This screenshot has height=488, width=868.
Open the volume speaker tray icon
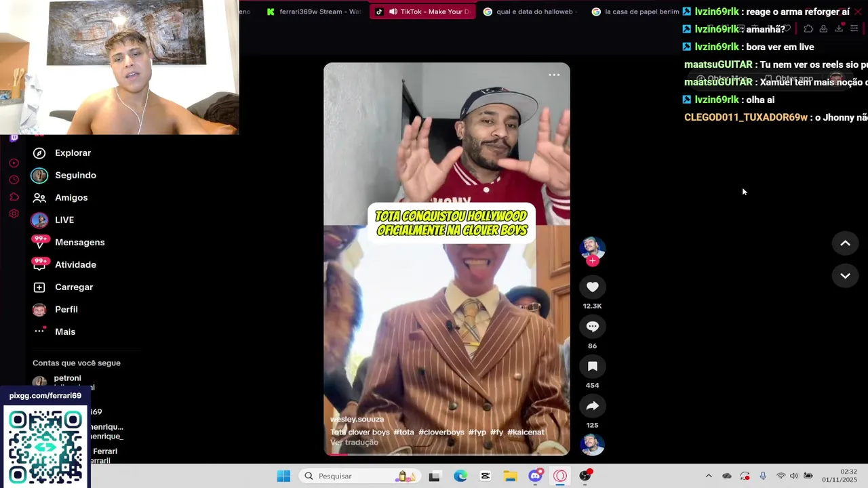coord(794,476)
